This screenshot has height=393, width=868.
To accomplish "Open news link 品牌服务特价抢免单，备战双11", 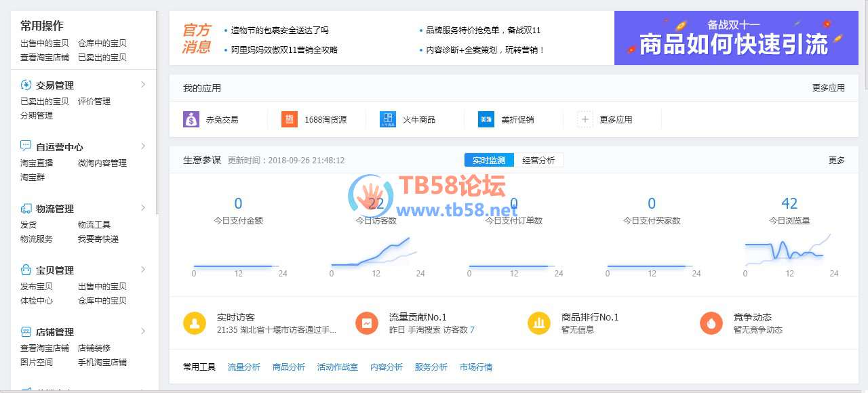I will pyautogui.click(x=484, y=30).
